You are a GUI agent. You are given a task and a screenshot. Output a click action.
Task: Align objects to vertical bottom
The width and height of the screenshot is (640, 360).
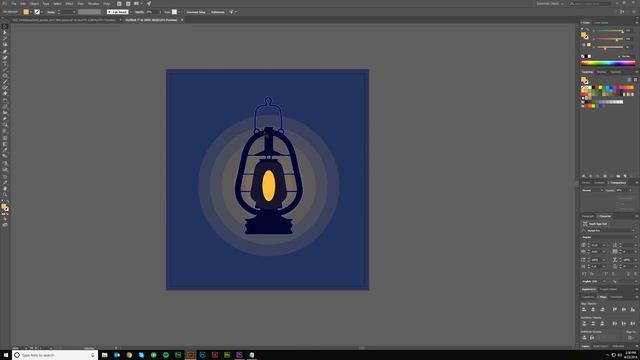point(633,309)
